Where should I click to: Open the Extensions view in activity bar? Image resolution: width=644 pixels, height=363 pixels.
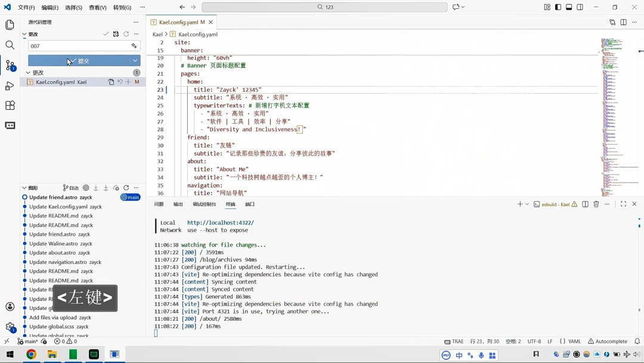(x=10, y=105)
